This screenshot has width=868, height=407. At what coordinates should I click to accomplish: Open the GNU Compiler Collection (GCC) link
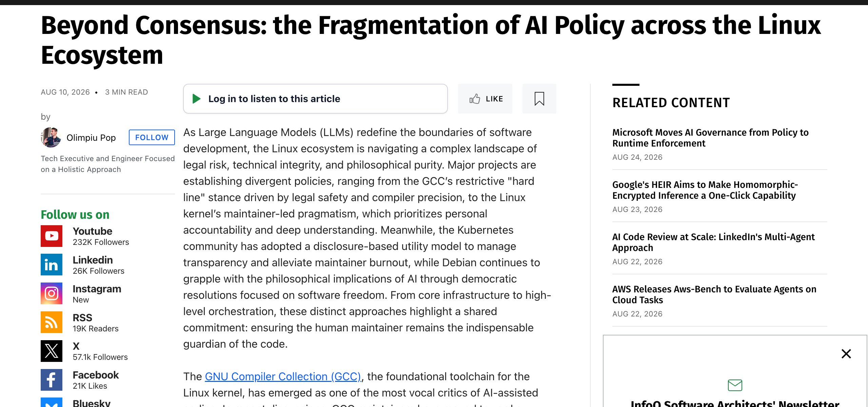point(283,376)
